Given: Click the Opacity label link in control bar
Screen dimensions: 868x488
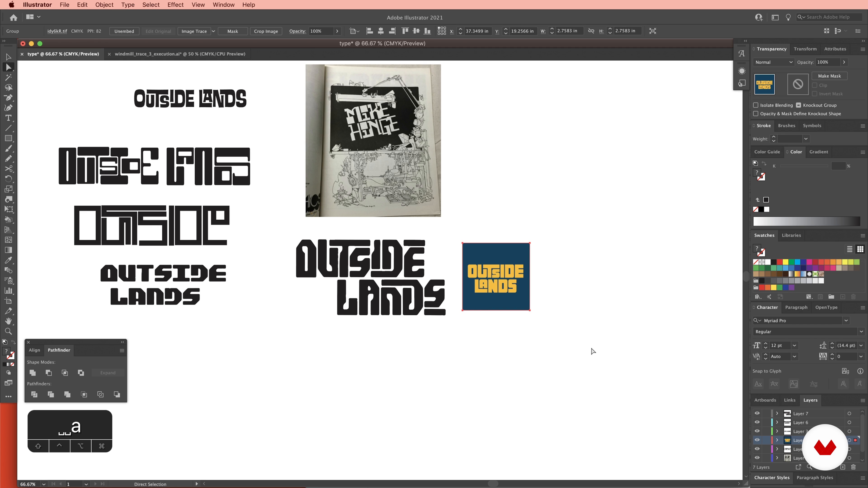Looking at the screenshot, I should point(297,31).
